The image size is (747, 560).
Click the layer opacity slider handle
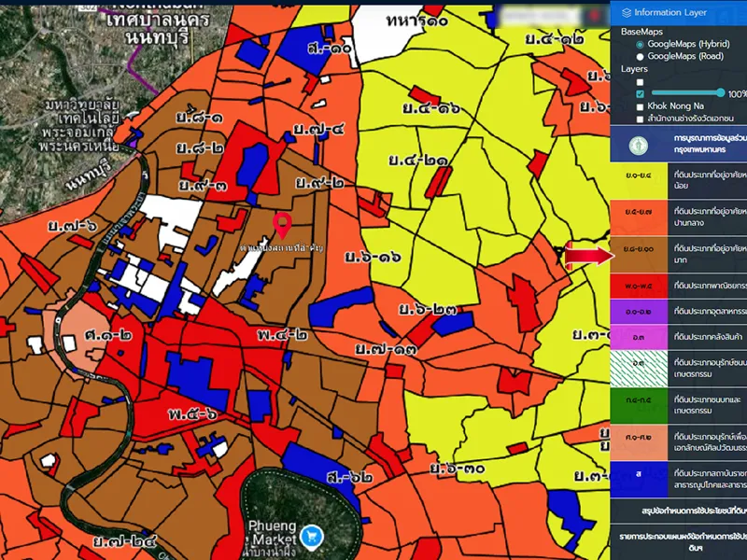[721, 93]
